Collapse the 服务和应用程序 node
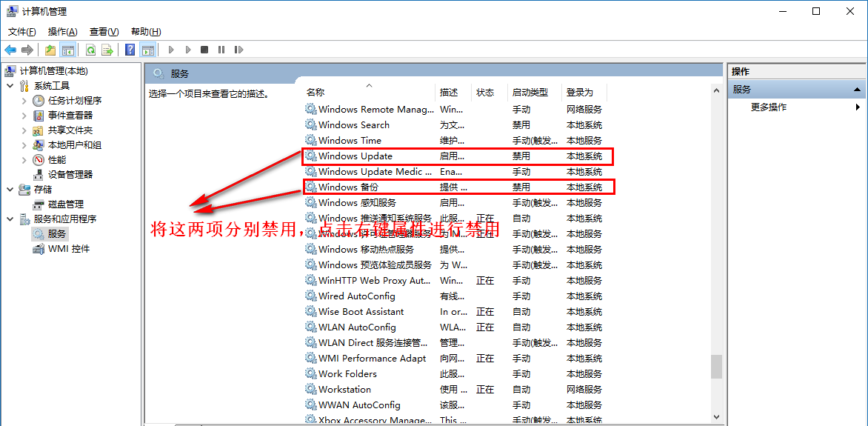The width and height of the screenshot is (868, 426). point(10,219)
